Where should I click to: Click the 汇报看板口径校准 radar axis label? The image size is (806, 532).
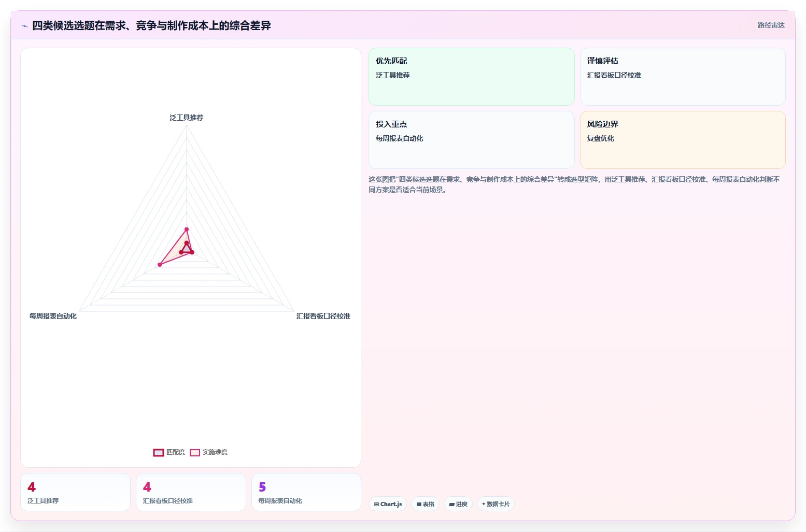tap(323, 316)
